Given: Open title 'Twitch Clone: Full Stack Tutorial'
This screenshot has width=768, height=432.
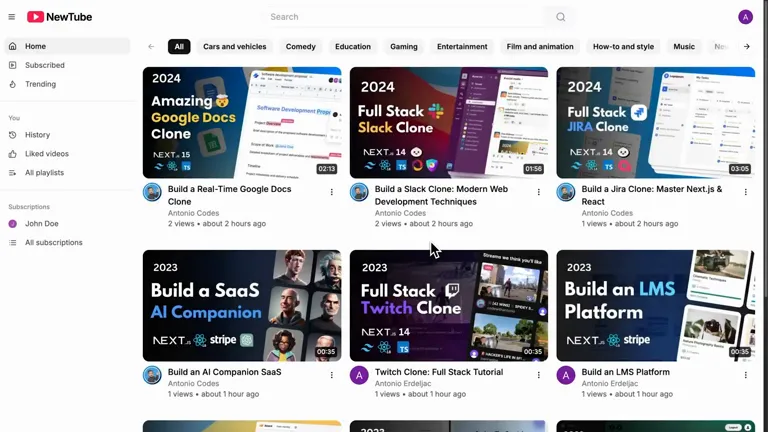Looking at the screenshot, I should [439, 372].
